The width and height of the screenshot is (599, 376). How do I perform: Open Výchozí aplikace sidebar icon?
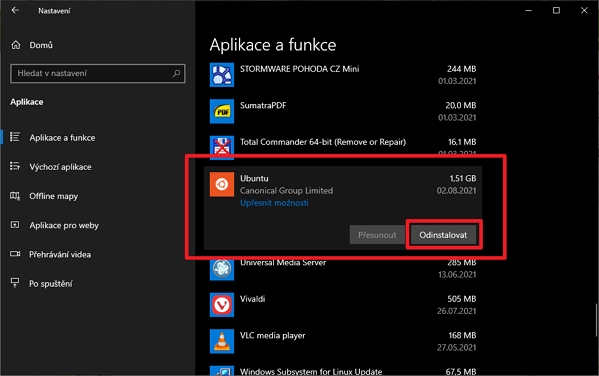[15, 166]
